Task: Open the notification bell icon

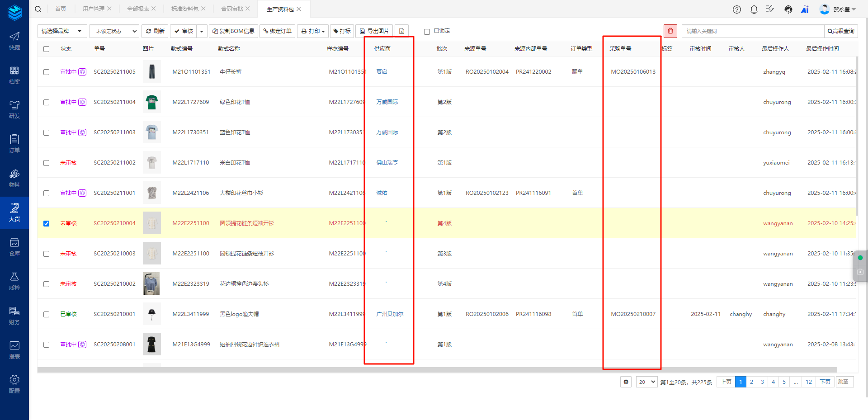Action: [x=754, y=9]
